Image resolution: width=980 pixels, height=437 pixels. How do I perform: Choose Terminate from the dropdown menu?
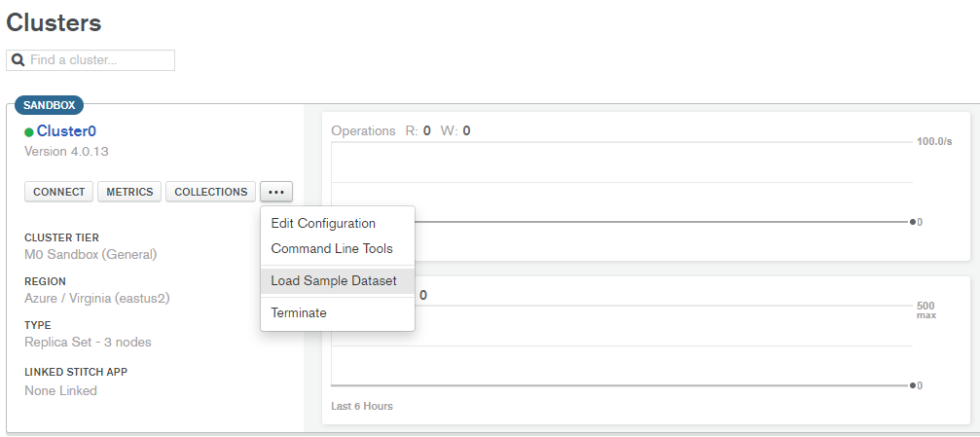[299, 313]
